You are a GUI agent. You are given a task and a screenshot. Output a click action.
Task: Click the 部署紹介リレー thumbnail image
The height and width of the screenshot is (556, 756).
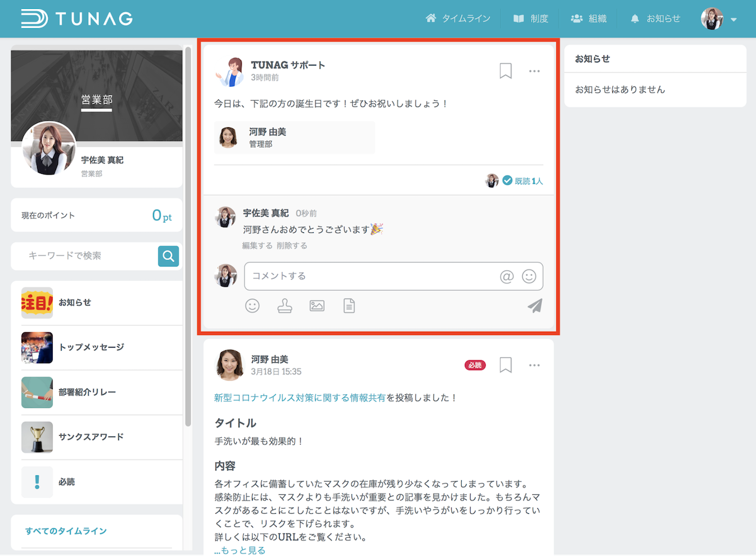37,392
